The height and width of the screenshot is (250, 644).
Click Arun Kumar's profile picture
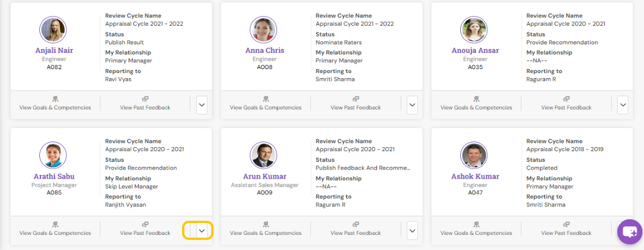263,156
